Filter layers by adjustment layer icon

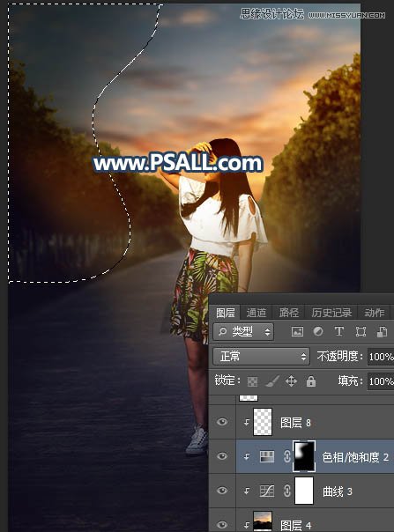(318, 331)
